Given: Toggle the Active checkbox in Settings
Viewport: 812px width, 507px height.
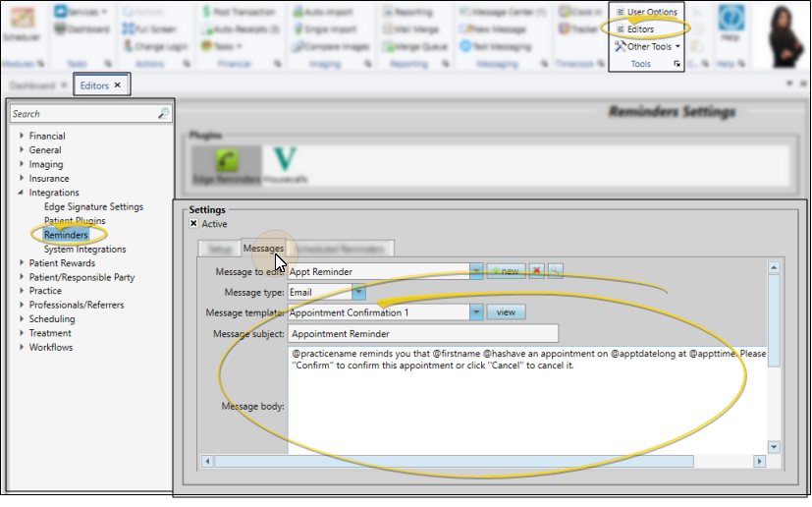Looking at the screenshot, I should pyautogui.click(x=193, y=224).
